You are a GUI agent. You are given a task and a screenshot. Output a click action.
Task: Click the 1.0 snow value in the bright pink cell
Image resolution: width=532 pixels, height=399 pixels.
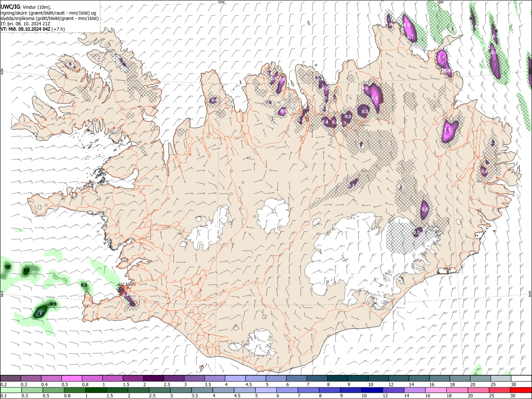tap(375, 98)
